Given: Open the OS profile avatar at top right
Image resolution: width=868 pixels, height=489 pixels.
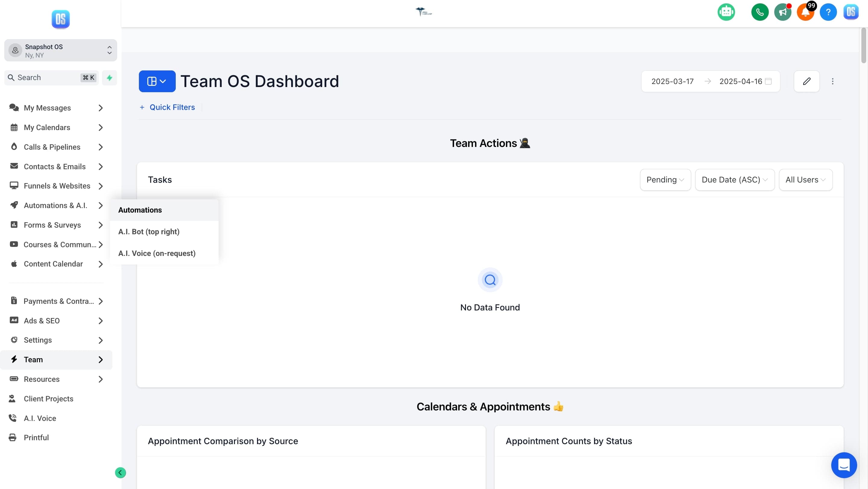Looking at the screenshot, I should point(851,12).
